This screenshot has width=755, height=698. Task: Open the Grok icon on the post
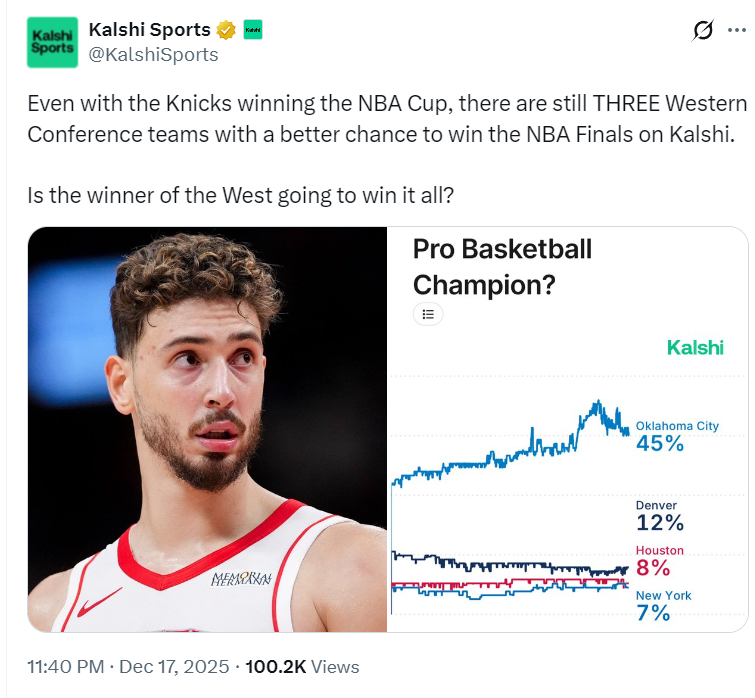point(704,31)
